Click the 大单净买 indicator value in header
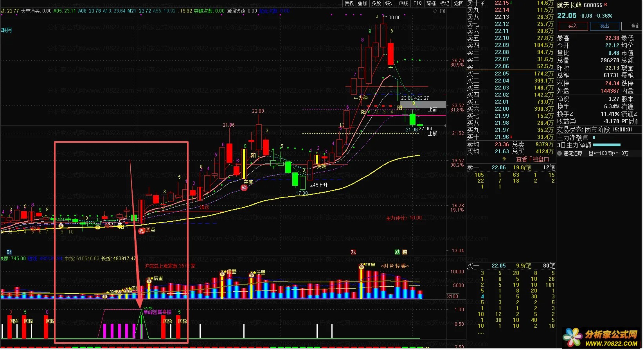 click(x=36, y=11)
